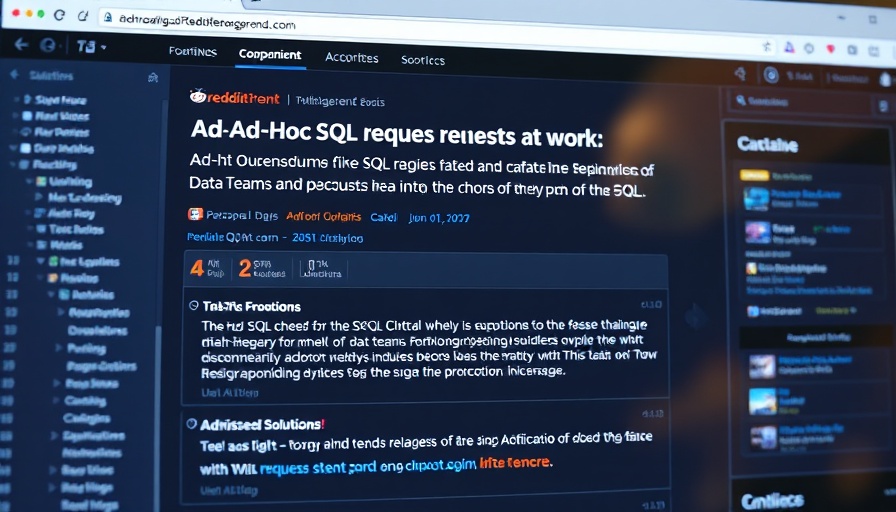
Task: Open the red heart browser extension icon
Action: pos(830,49)
